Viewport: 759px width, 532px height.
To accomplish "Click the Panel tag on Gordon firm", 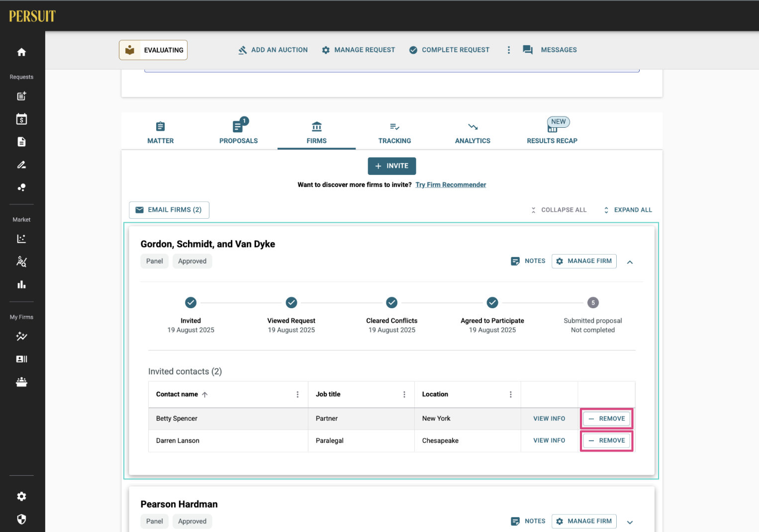I will click(x=155, y=261).
